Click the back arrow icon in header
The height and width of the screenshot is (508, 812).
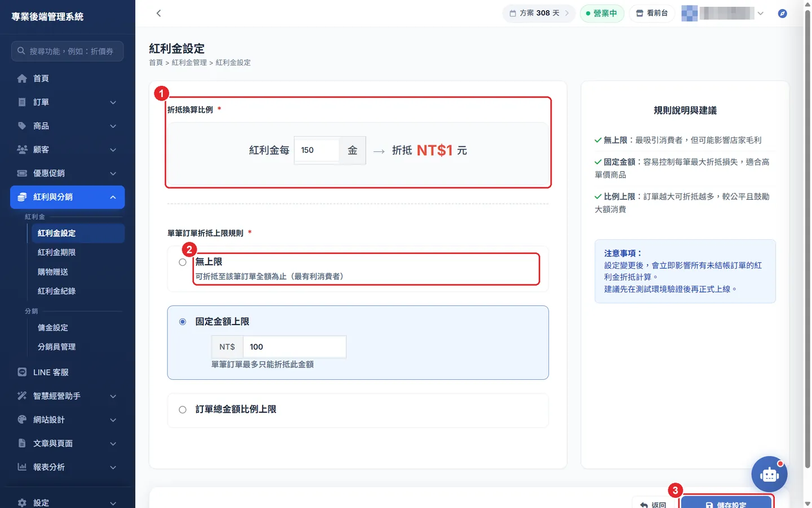coord(158,13)
